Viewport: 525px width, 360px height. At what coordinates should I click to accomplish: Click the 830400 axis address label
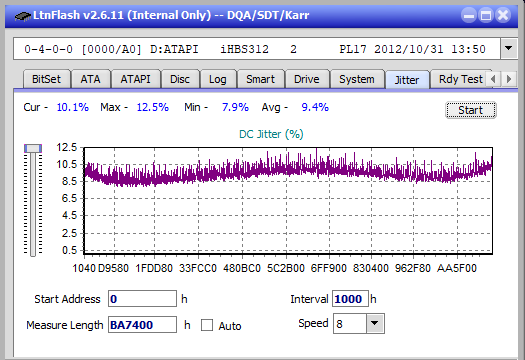pyautogui.click(x=371, y=268)
